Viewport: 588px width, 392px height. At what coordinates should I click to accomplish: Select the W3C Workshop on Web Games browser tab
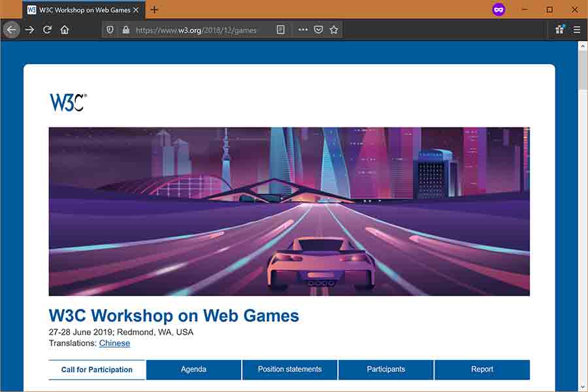(83, 10)
